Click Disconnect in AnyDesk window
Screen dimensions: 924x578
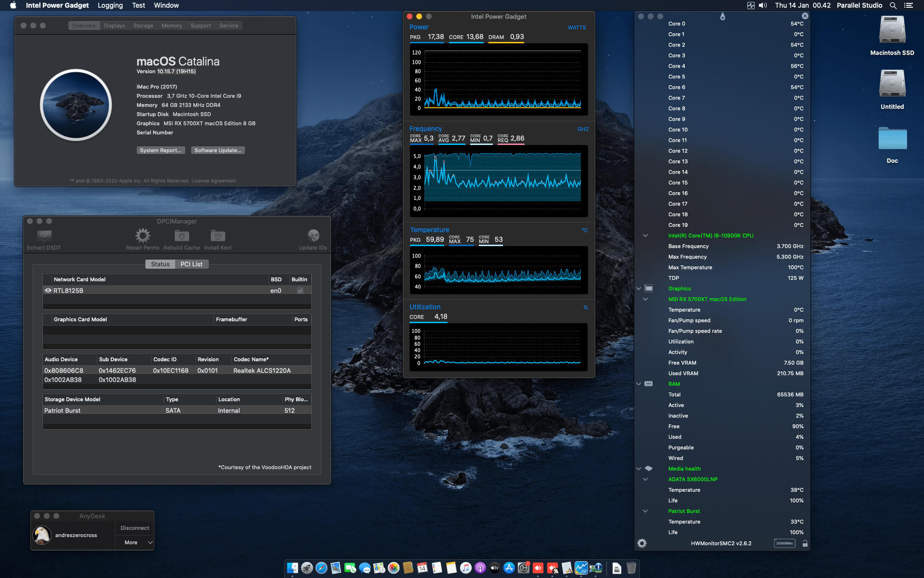coord(135,528)
